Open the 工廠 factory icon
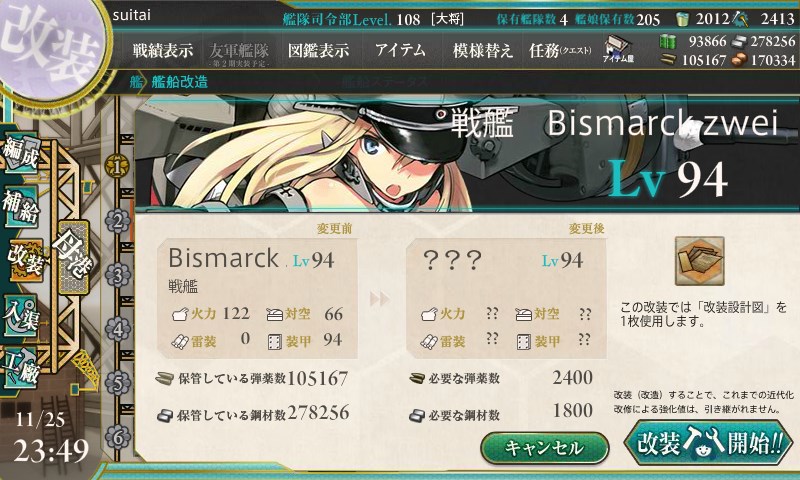 21,367
